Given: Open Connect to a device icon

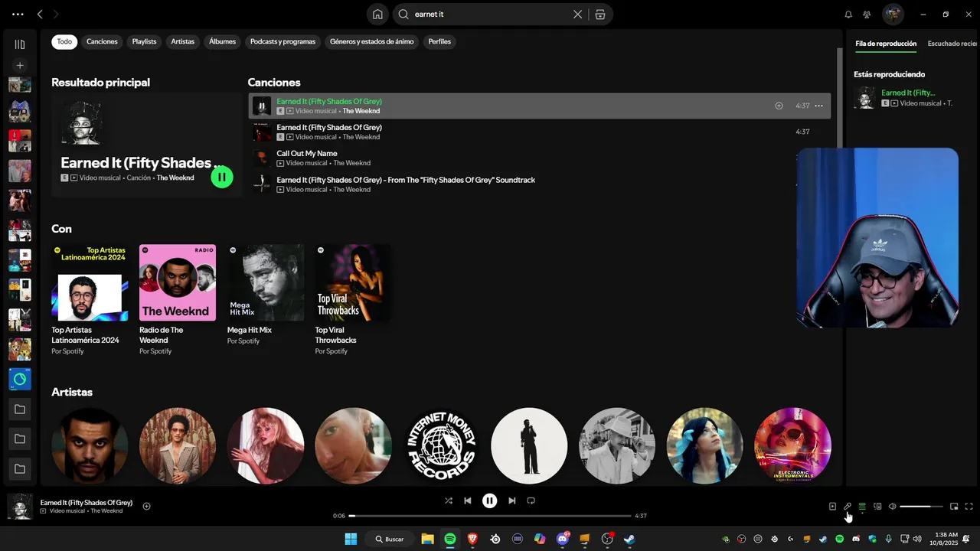Looking at the screenshot, I should tap(877, 506).
